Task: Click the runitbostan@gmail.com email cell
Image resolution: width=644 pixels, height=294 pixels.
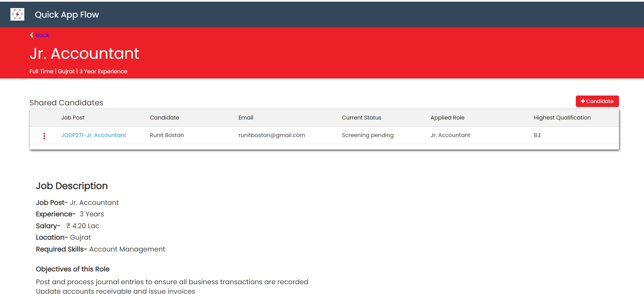Action: pyautogui.click(x=272, y=135)
